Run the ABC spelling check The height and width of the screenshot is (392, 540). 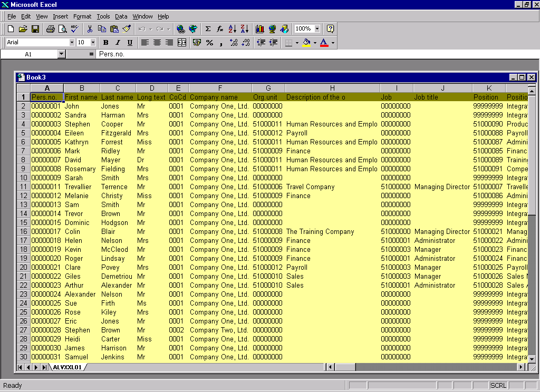74,29
